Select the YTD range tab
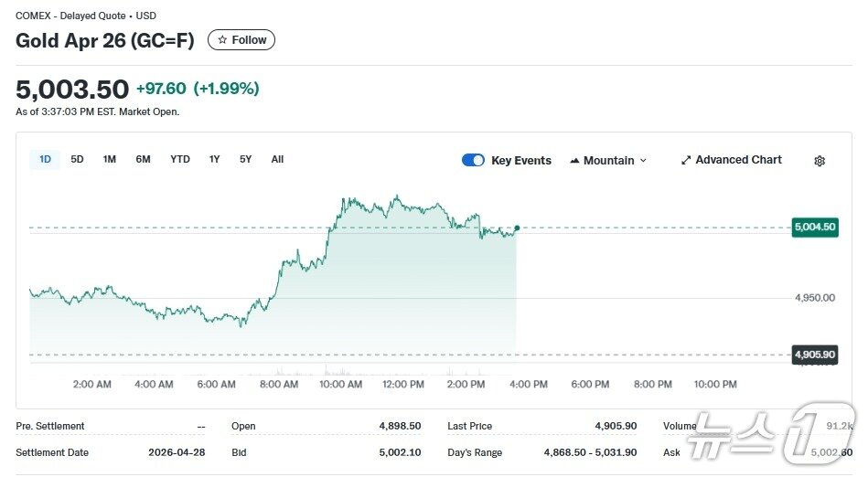 pyautogui.click(x=180, y=159)
